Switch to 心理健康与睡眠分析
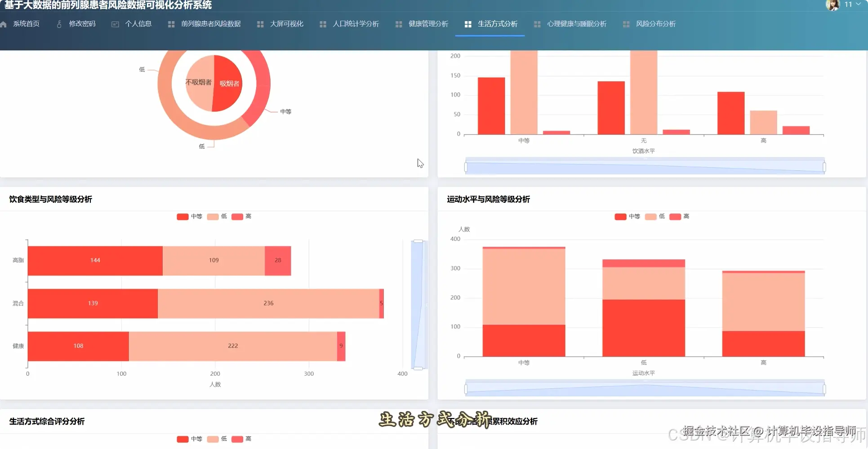This screenshot has height=449, width=868. [577, 24]
